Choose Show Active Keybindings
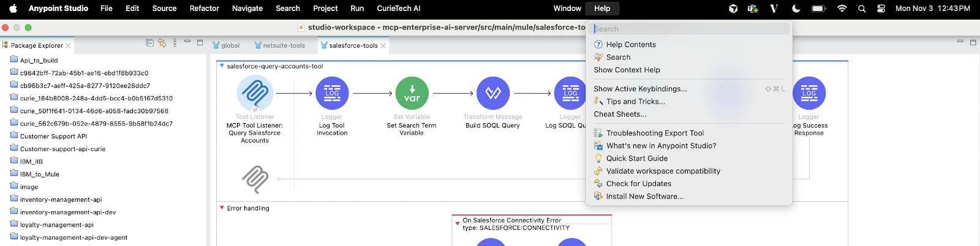Viewport: 980px width, 246px height. tap(640, 89)
